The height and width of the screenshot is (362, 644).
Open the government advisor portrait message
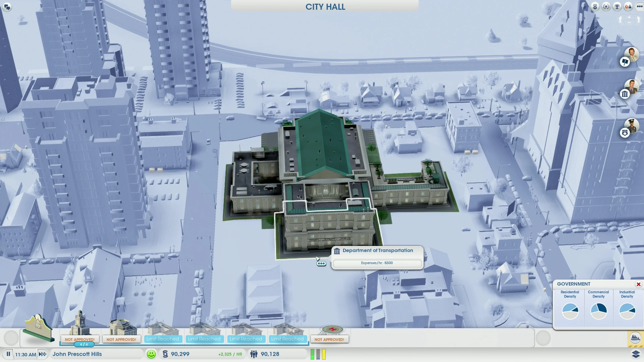coord(632,86)
